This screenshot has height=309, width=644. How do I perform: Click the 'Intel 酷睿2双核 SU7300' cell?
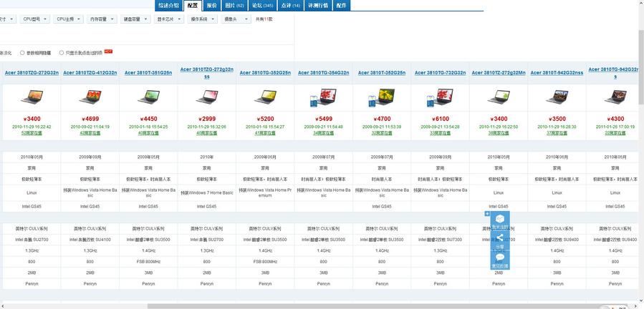coord(441,240)
